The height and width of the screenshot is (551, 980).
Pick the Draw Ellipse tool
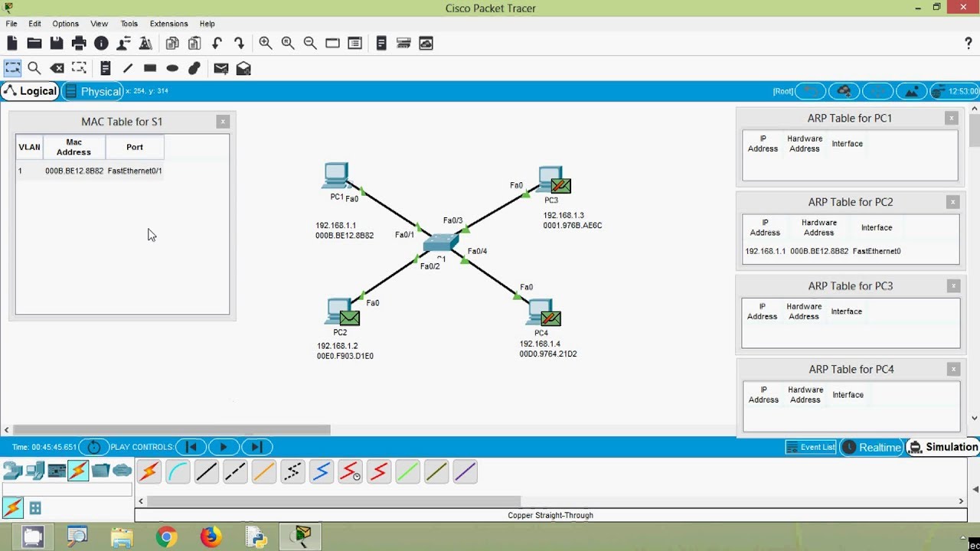pyautogui.click(x=172, y=68)
